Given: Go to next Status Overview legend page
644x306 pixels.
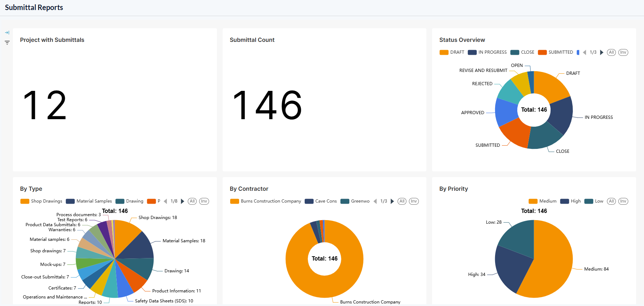Looking at the screenshot, I should [602, 52].
